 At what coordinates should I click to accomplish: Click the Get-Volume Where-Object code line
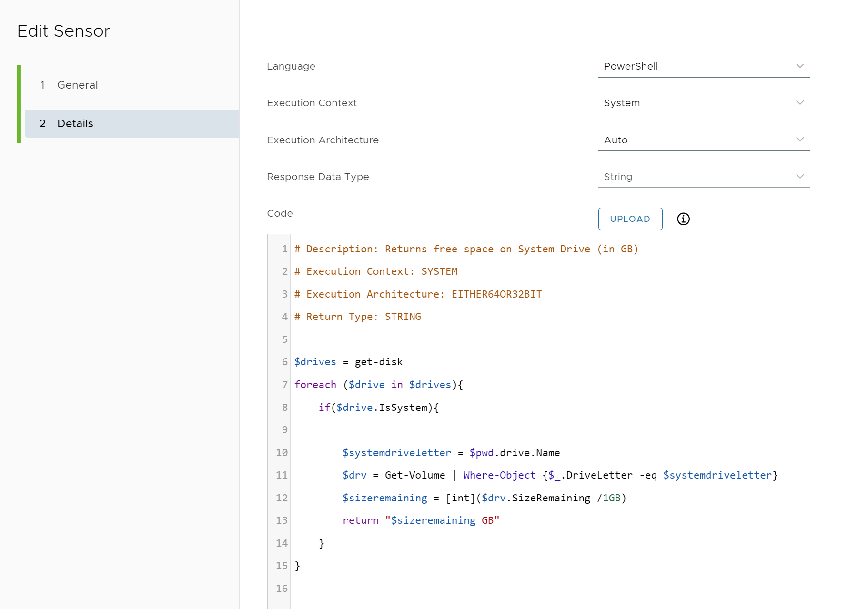(559, 475)
